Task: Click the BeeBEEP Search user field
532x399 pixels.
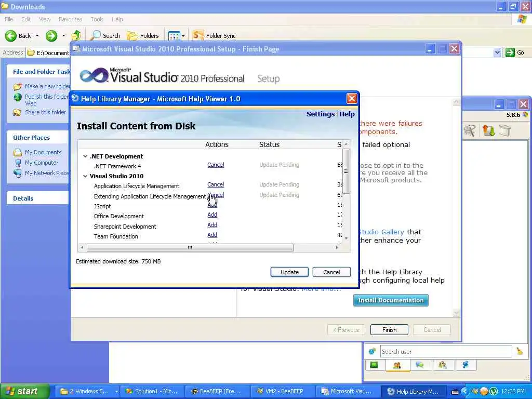Action: click(446, 352)
